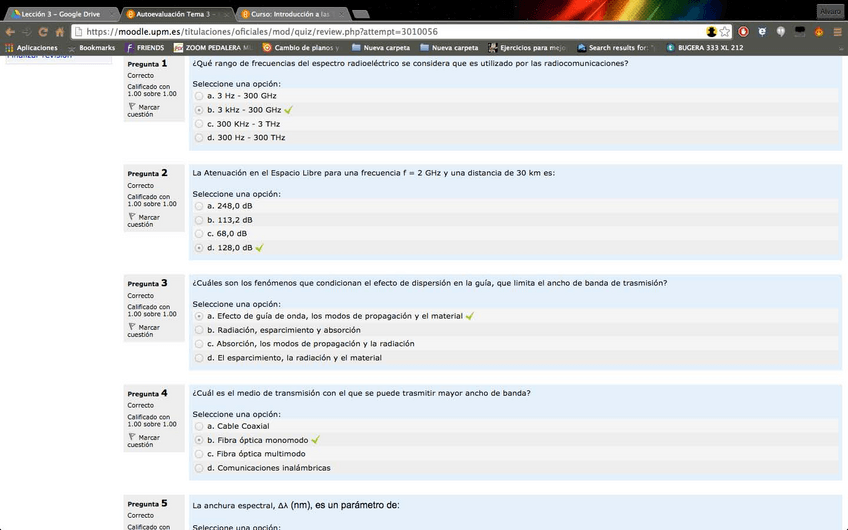Image resolution: width=848 pixels, height=530 pixels.
Task: Click the Alvaro profile button
Action: pyautogui.click(x=830, y=11)
